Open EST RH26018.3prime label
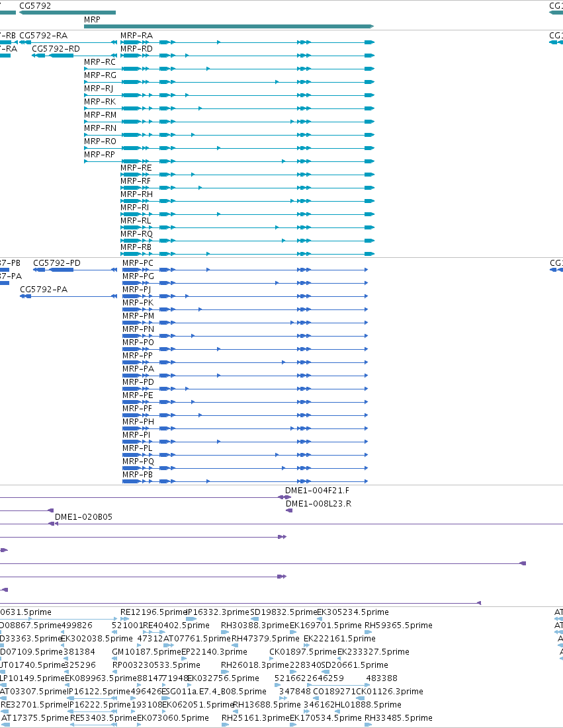The height and width of the screenshot is (728, 563). (255, 665)
